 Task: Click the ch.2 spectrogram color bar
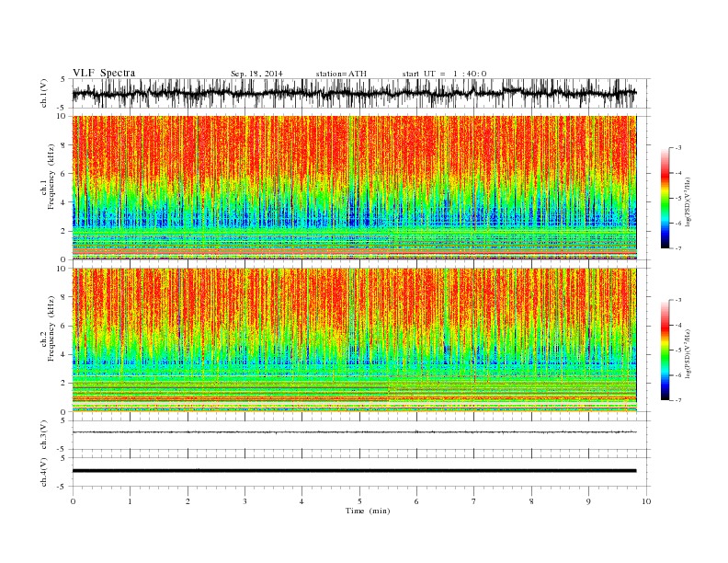click(x=665, y=350)
